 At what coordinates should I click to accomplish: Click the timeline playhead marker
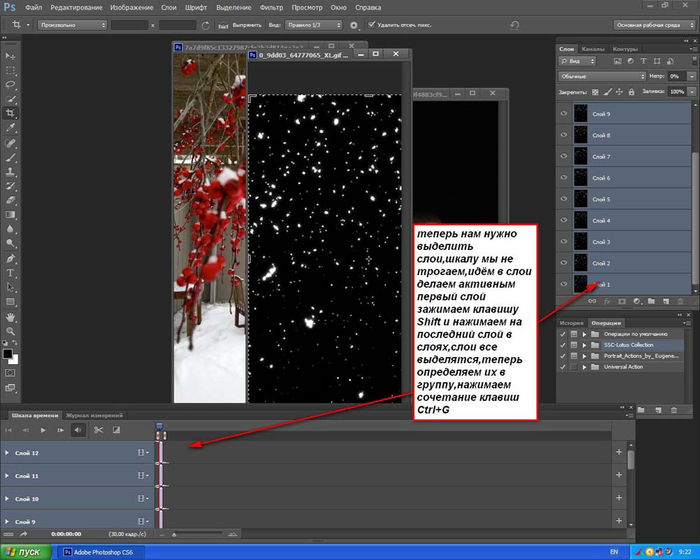click(159, 426)
